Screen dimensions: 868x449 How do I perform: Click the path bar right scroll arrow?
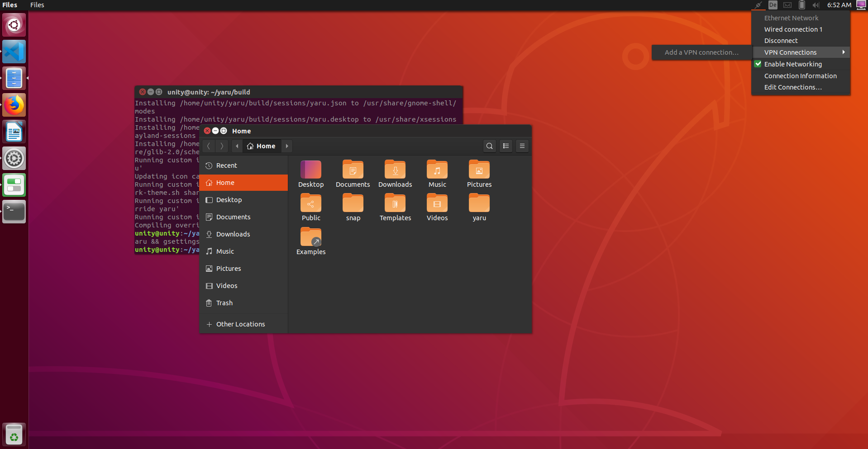pyautogui.click(x=287, y=146)
